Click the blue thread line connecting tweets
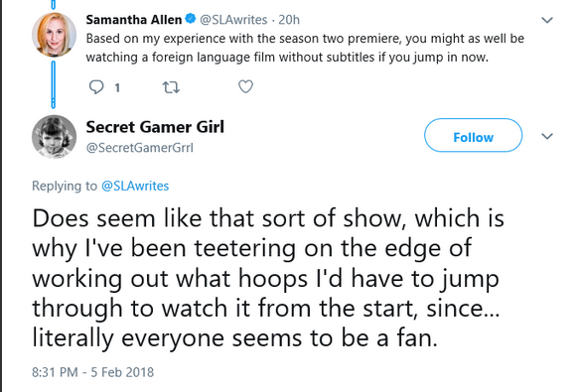Screen dimensions: 582x392 (x=53, y=84)
